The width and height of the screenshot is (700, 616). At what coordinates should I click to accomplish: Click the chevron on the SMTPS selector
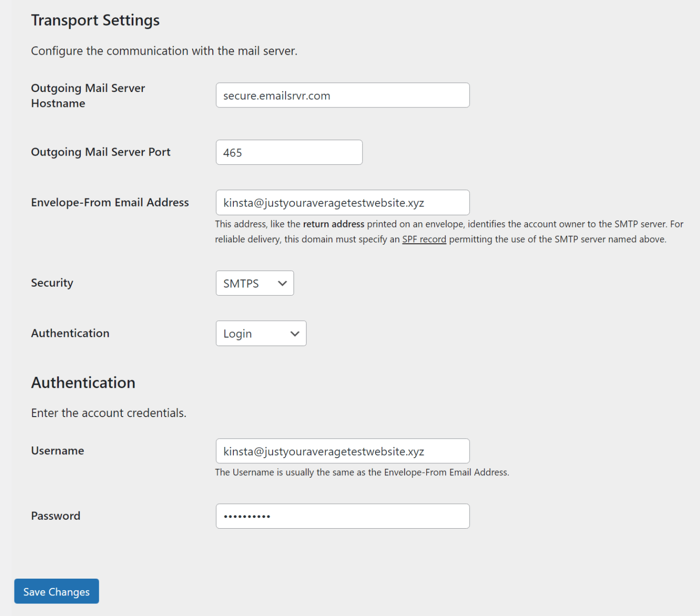tap(282, 283)
